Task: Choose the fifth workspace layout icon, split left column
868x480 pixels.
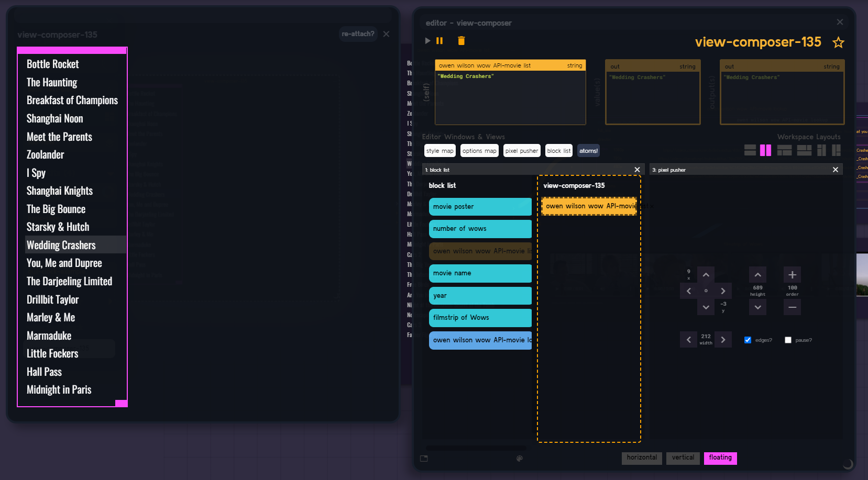Action: (821, 150)
